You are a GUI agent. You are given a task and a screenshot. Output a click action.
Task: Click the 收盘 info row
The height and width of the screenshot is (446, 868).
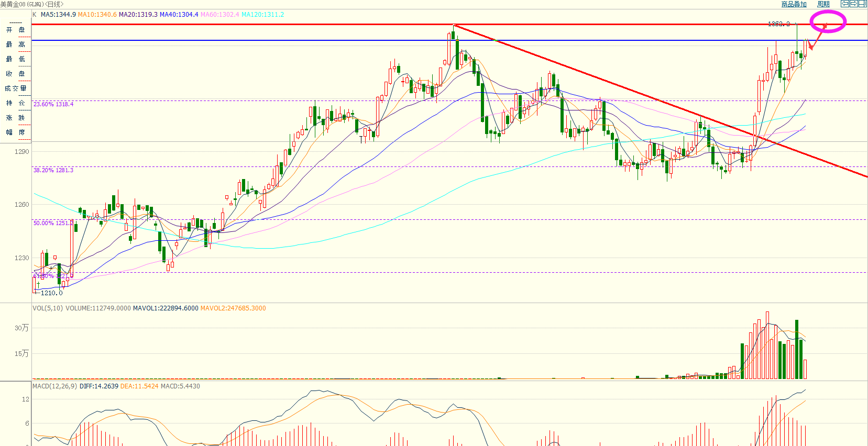(16, 74)
